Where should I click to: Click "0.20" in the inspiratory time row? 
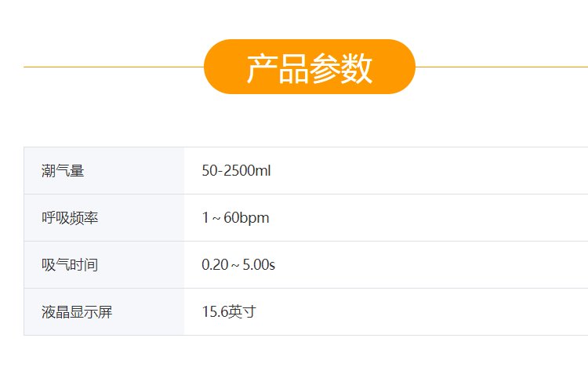[x=213, y=265]
